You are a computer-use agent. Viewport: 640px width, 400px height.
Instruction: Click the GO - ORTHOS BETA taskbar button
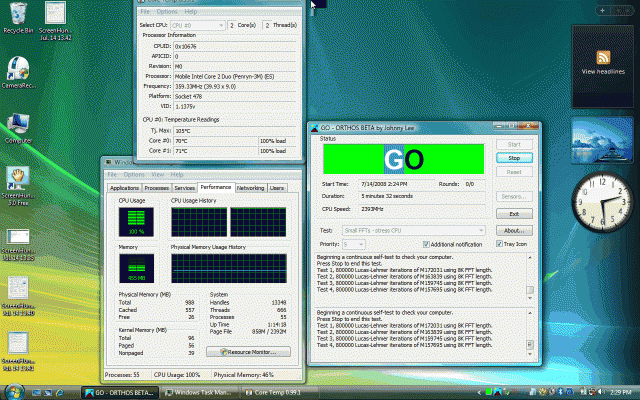coord(120,393)
